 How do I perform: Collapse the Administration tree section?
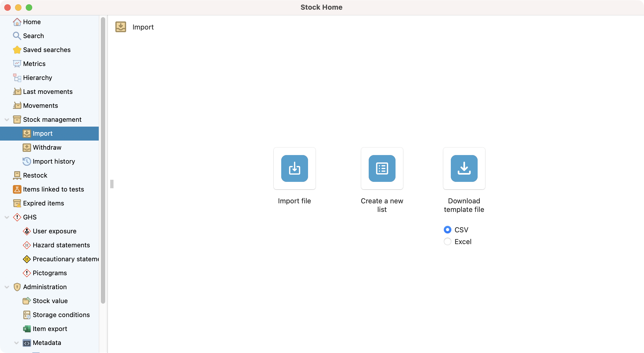7,287
